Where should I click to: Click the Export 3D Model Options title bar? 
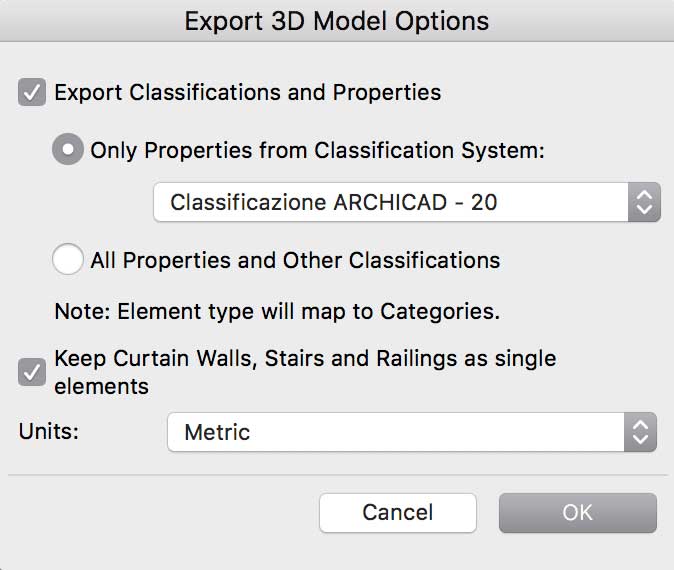click(x=337, y=20)
